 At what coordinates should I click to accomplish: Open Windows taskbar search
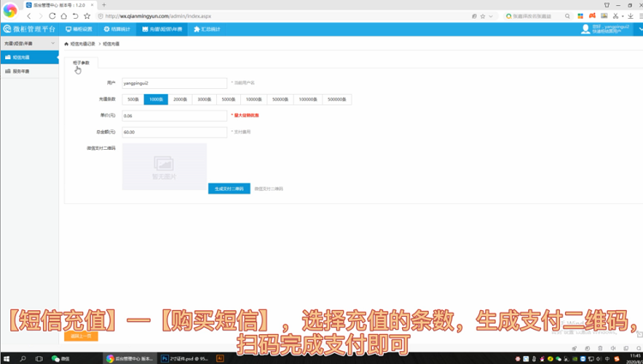(23, 359)
